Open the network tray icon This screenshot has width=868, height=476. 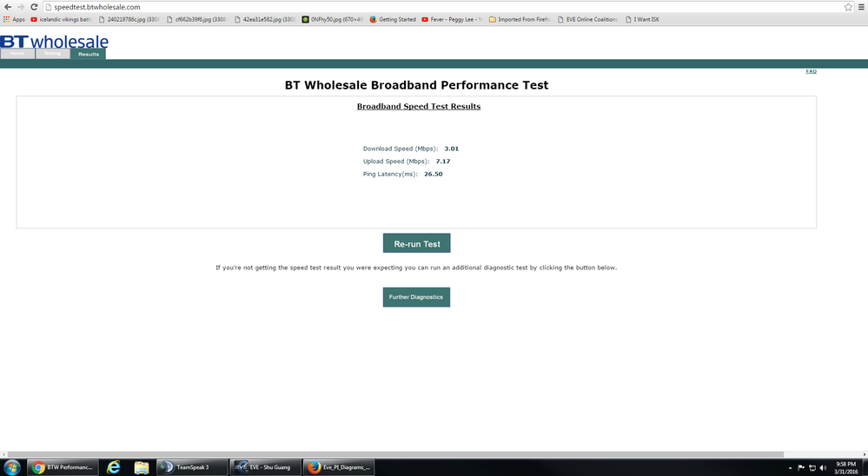tap(812, 467)
